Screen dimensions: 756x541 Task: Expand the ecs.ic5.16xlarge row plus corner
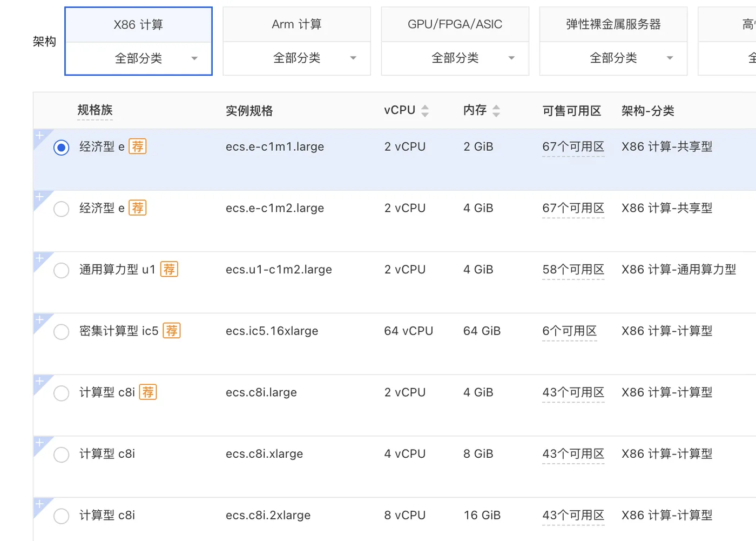coord(39,320)
